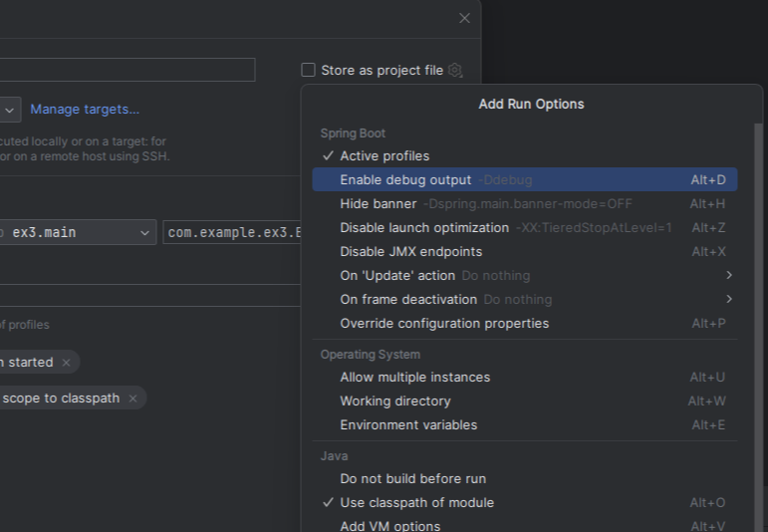Click the Java section header
The image size is (768, 532).
334,456
